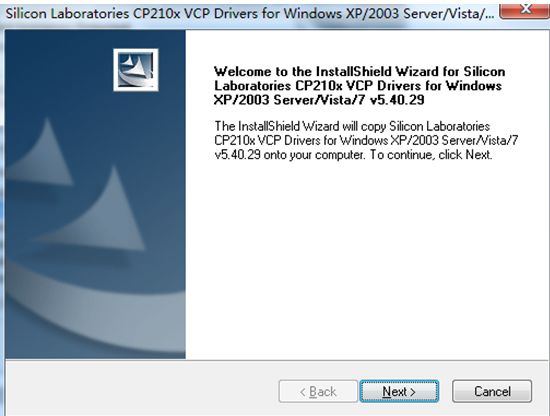This screenshot has height=416, width=550.
Task: Cancel the InstallShield Wizard
Action: (x=492, y=391)
